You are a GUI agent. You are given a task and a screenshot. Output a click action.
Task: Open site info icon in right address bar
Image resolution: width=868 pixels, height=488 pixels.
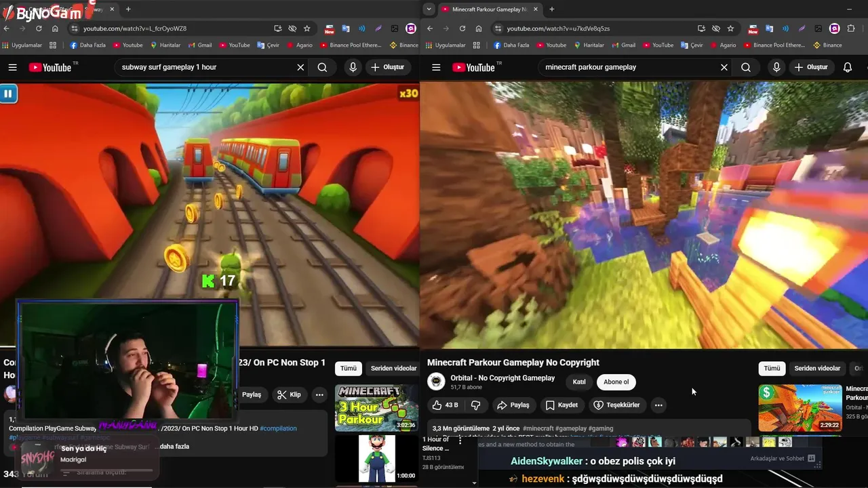[498, 28]
